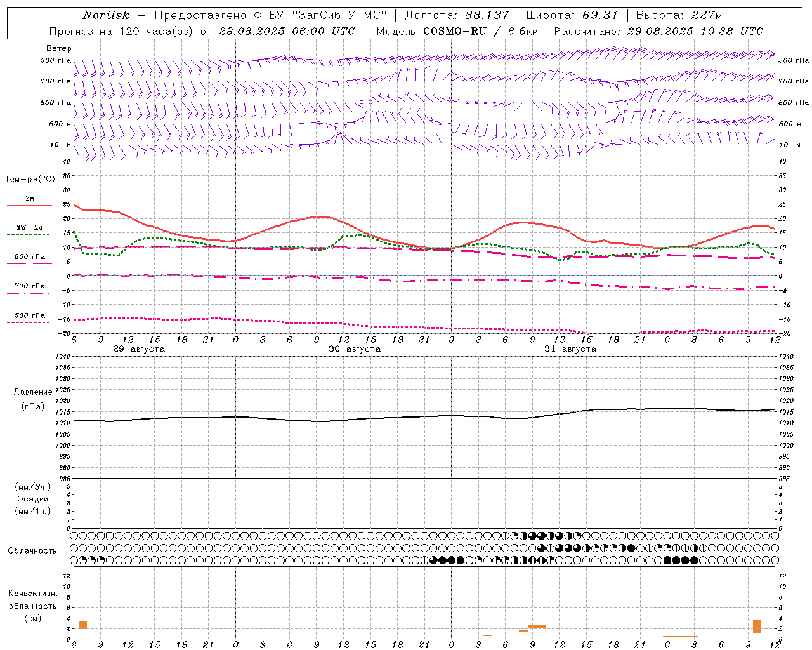Click the Norilsk station title
812x650 pixels.
(106, 15)
